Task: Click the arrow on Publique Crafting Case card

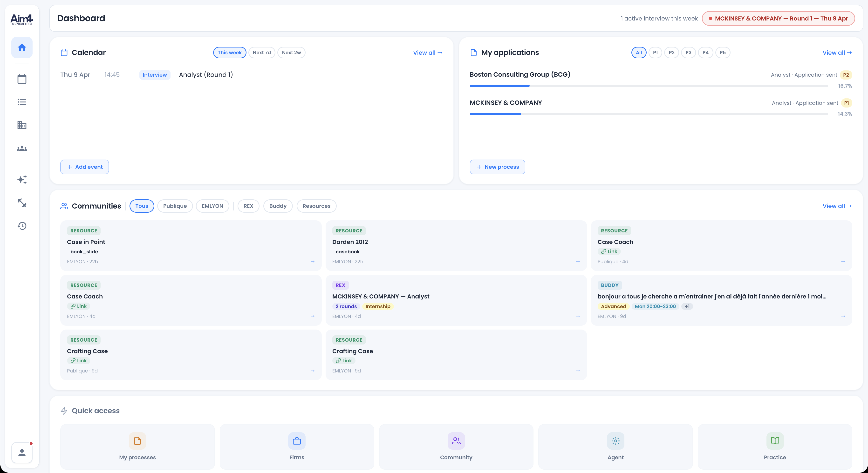Action: point(313,371)
